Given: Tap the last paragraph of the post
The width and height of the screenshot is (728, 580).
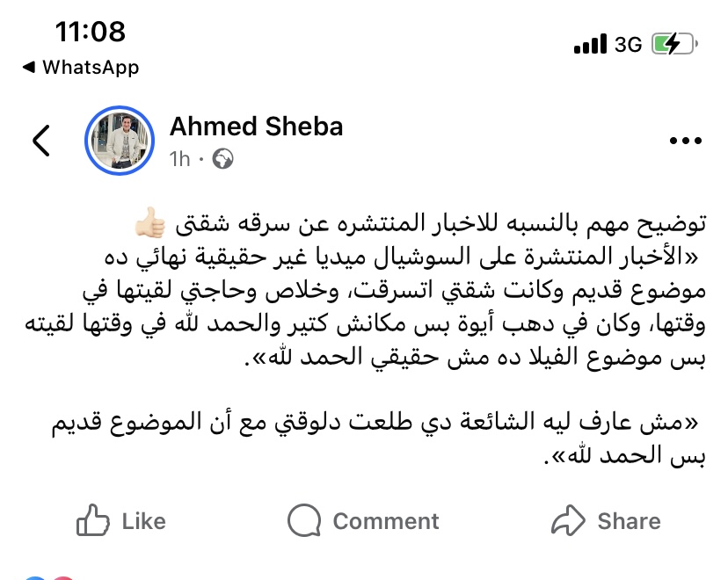Looking at the screenshot, I should pos(376,439).
